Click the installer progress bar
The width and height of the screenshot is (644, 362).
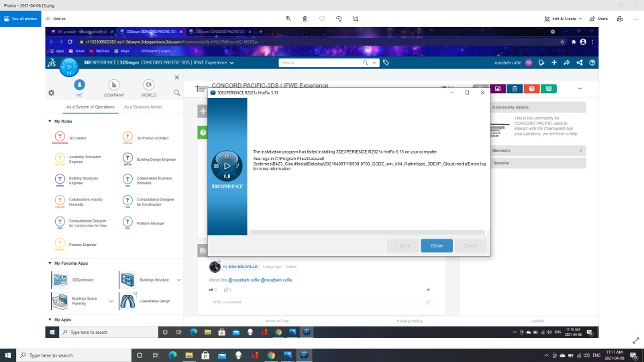click(368, 233)
